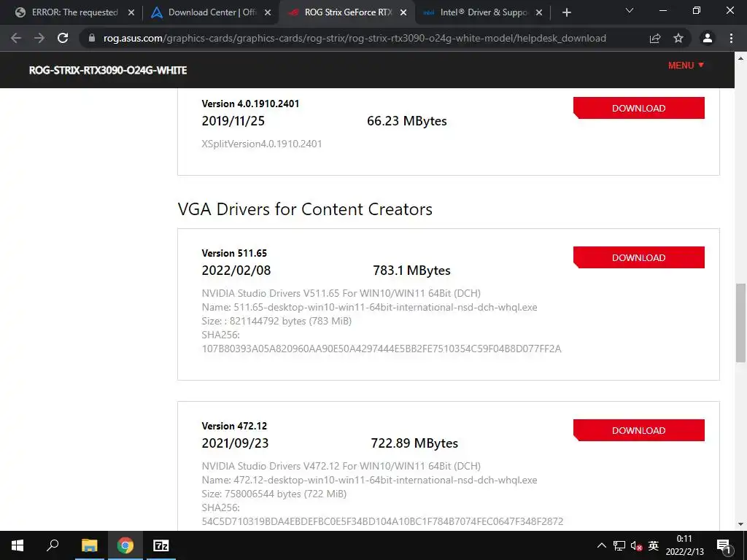Click the Version 4.0.1910.2401 label
Screen dimensions: 747x560
251,104
